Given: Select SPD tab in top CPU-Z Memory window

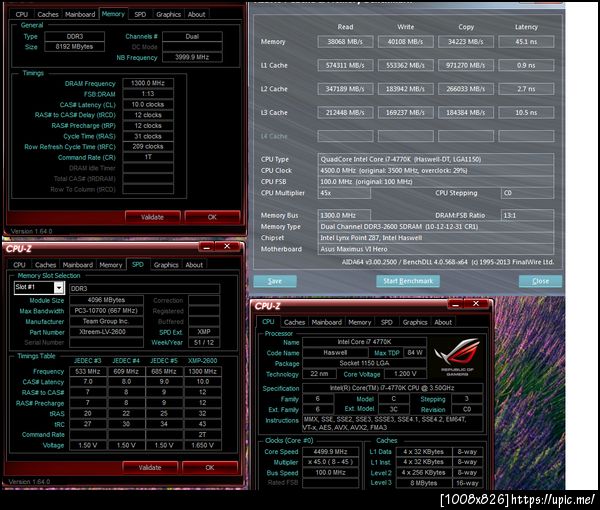Looking at the screenshot, I should pos(140,14).
